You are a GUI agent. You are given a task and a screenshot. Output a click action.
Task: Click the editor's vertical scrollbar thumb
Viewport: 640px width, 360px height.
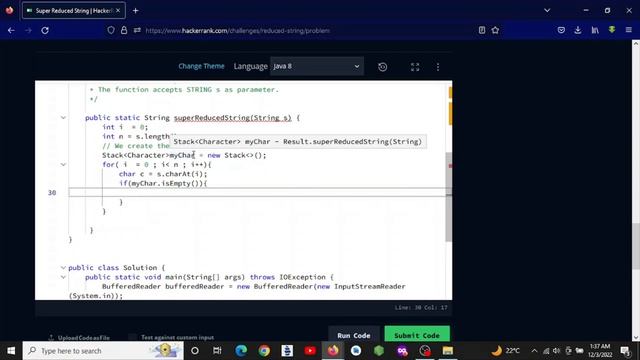[x=449, y=196]
